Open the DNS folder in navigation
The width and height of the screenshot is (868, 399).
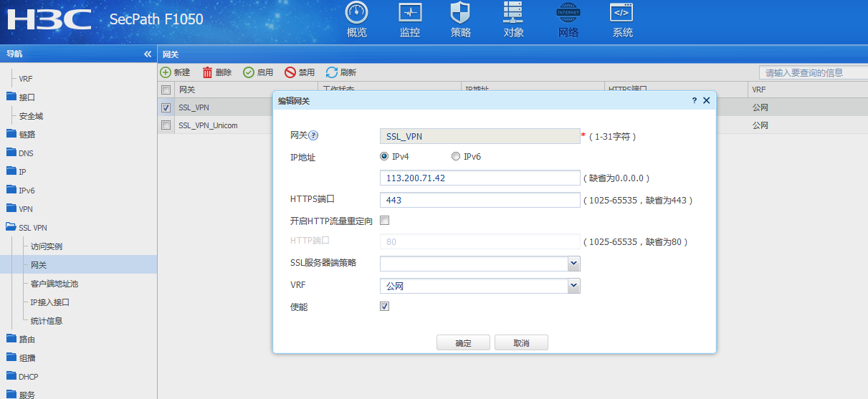[19, 153]
